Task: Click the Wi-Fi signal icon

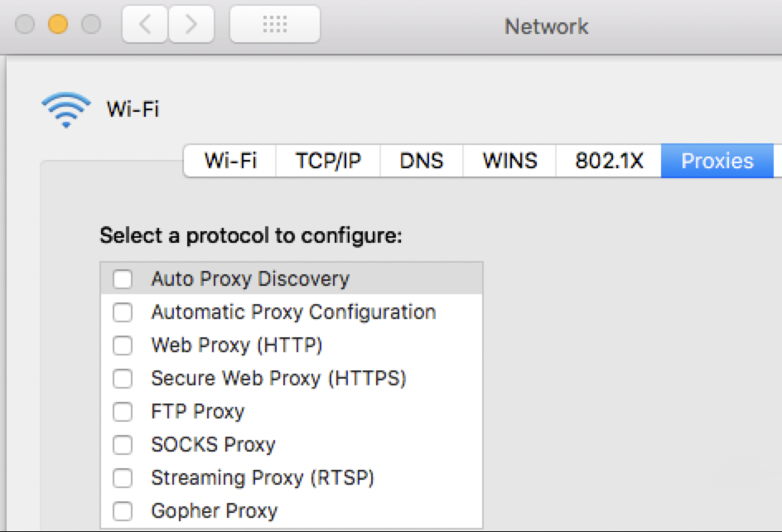Action: coord(65,109)
